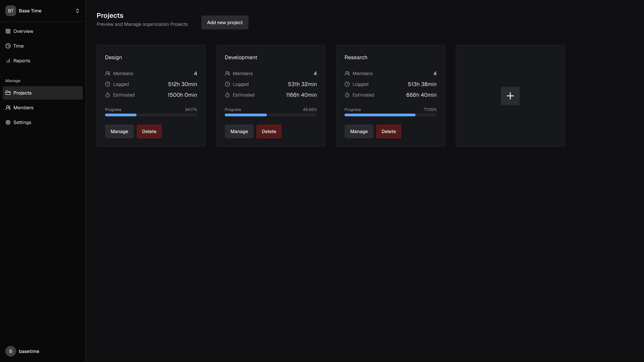
Task: Click the Overview grid icon in sidebar
Action: pos(8,31)
